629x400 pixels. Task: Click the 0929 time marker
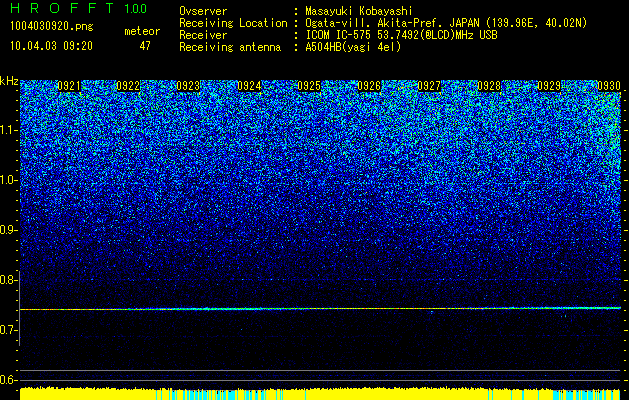click(x=549, y=86)
